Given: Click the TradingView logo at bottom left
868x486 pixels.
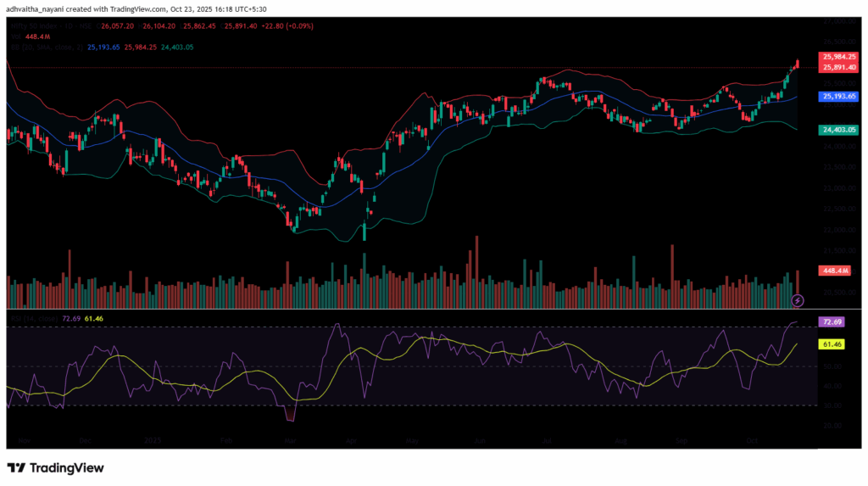Looking at the screenshot, I should point(55,467).
